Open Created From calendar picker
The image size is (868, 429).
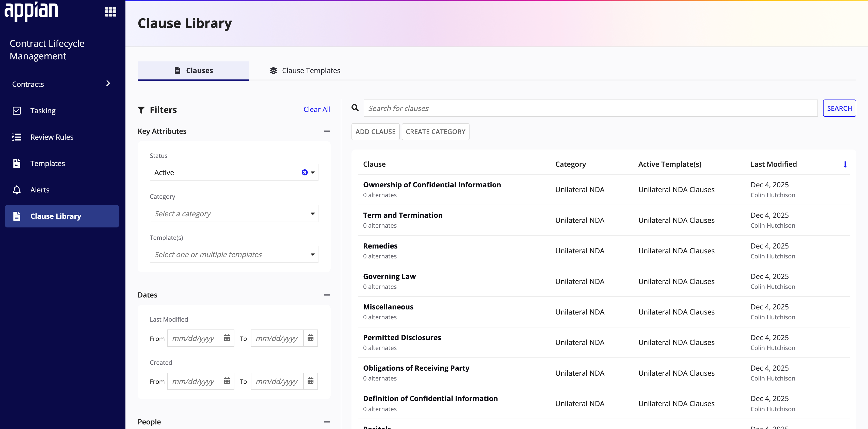point(227,381)
